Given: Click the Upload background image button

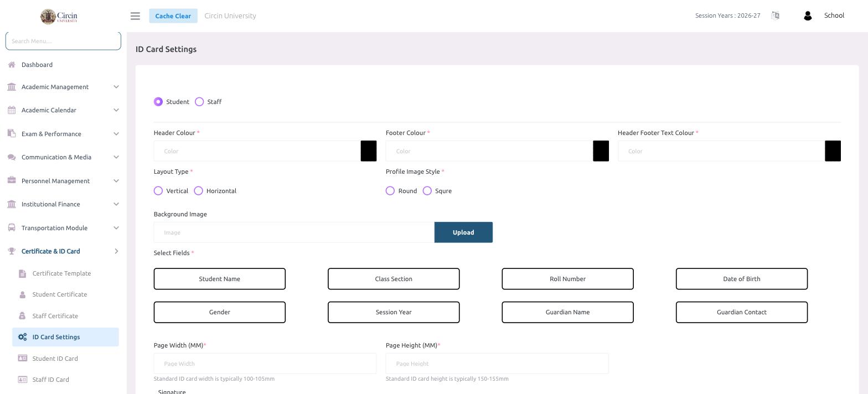Looking at the screenshot, I should click(x=463, y=232).
